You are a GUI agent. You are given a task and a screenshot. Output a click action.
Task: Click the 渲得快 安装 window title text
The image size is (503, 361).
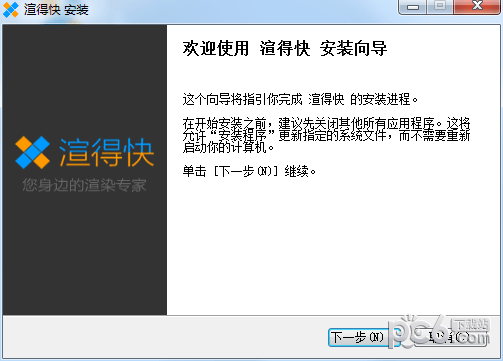(x=56, y=9)
